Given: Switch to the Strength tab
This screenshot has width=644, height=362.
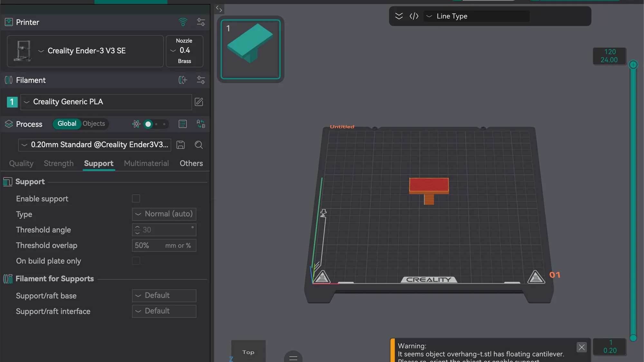Looking at the screenshot, I should tap(59, 163).
